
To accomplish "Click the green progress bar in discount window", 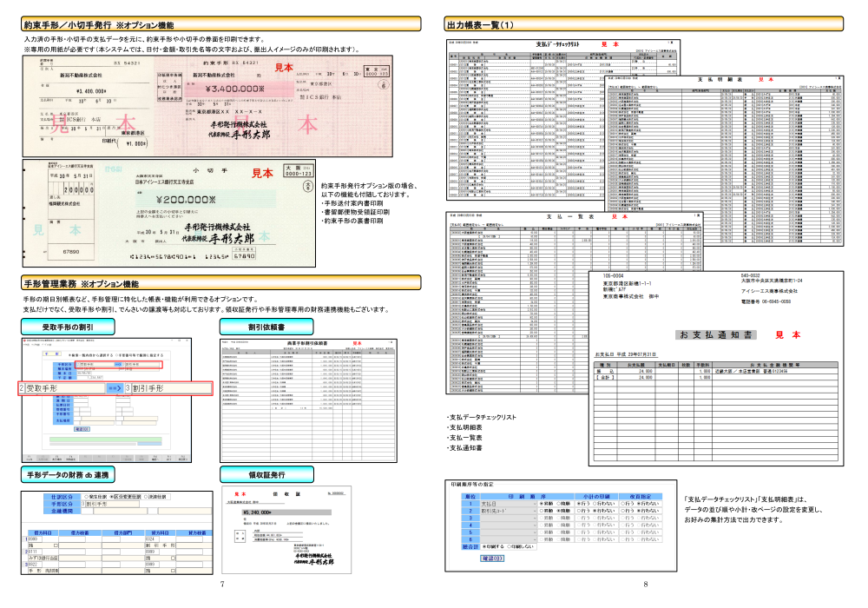I will tap(105, 439).
